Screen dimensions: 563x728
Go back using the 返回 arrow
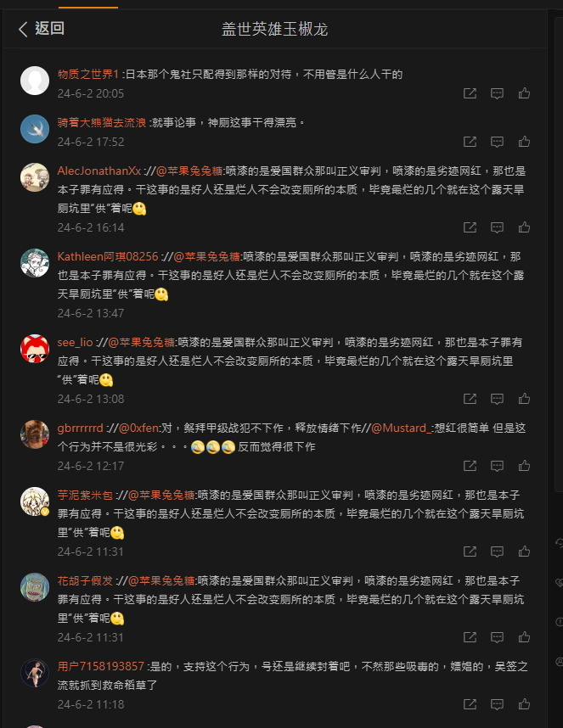tap(41, 29)
